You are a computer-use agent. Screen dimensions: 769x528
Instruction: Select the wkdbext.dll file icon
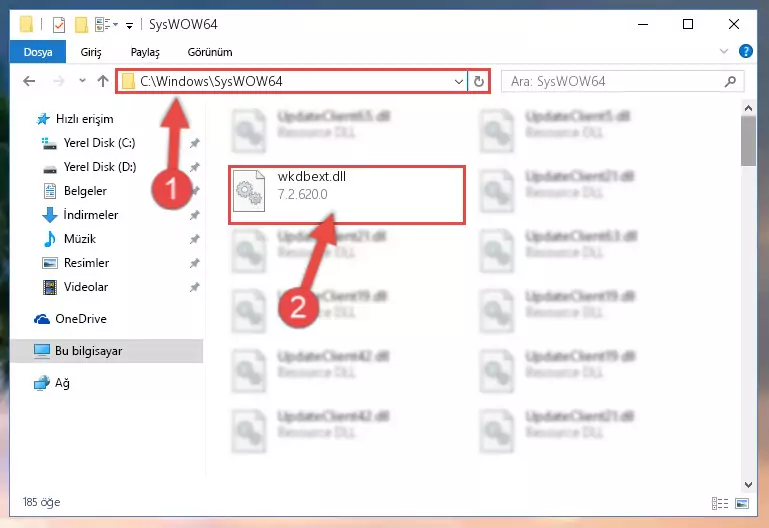click(249, 191)
